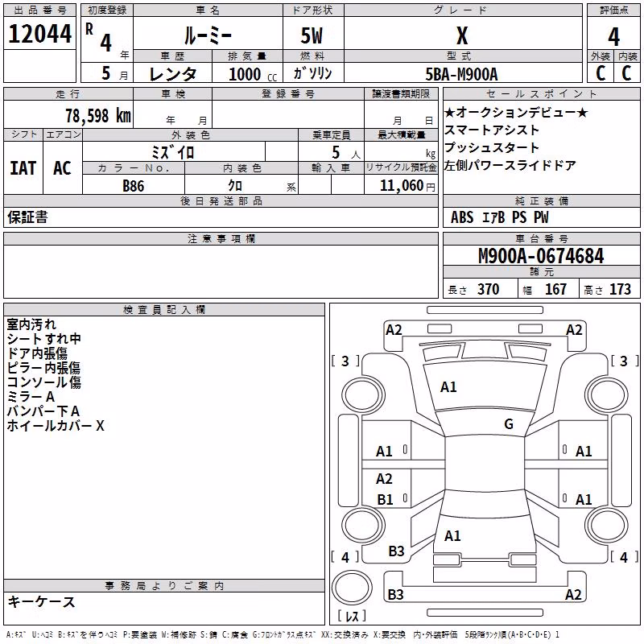Image resolution: width=644 pixels, height=644 pixels.
Task: Select the shift type IAT
Action: pos(23,168)
